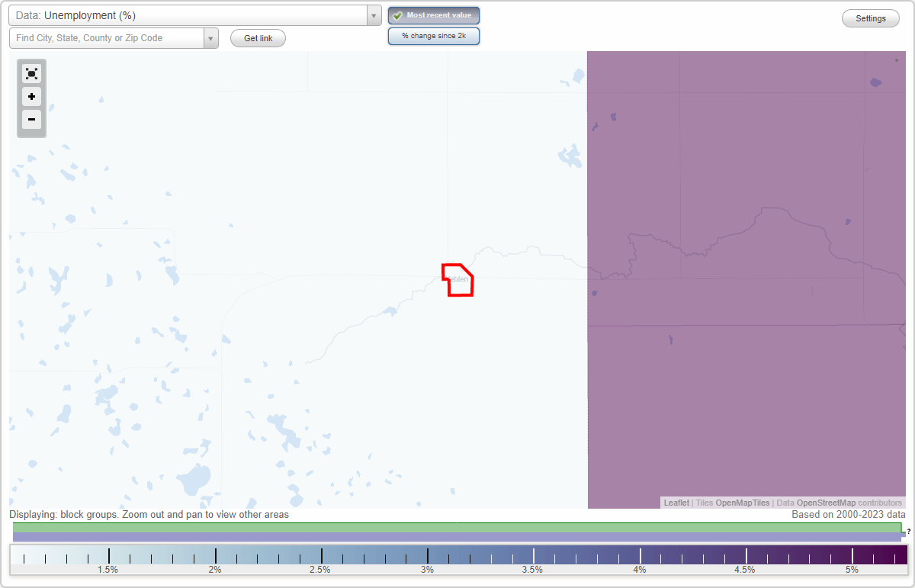Open the Settings panel
Viewport: 915px width, 588px height.
click(870, 18)
